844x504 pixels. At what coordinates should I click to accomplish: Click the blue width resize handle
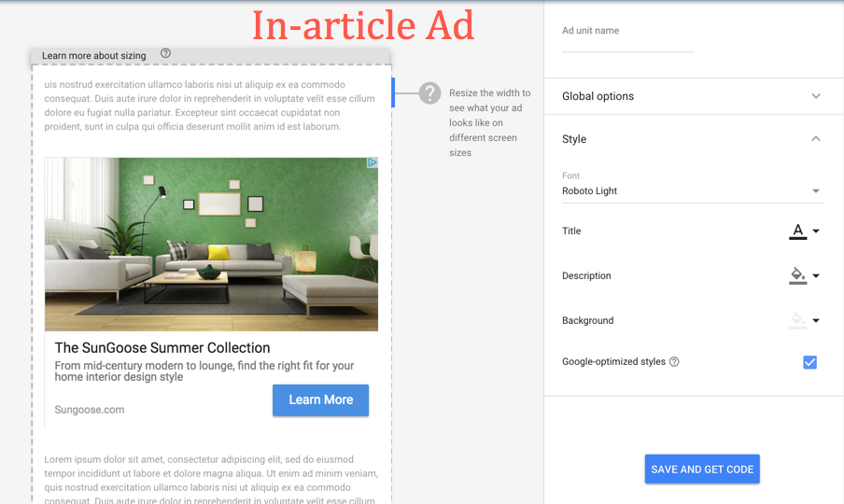(x=393, y=92)
